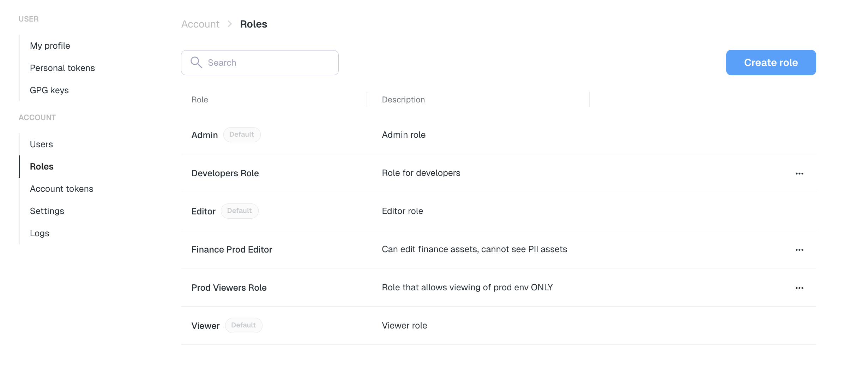View account Logs

(40, 233)
